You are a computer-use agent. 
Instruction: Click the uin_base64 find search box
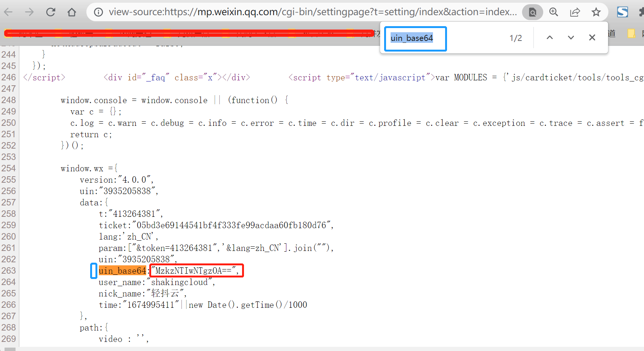point(416,38)
